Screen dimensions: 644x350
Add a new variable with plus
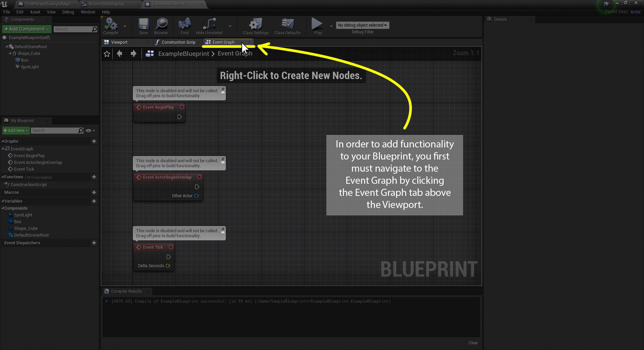pos(94,201)
